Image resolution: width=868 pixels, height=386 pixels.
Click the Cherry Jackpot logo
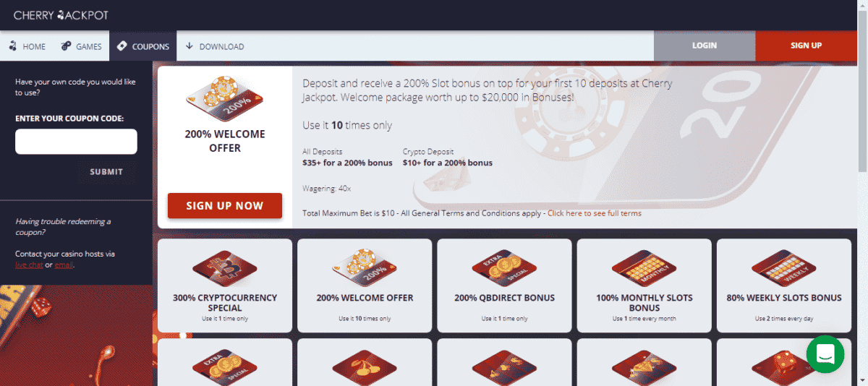61,14
